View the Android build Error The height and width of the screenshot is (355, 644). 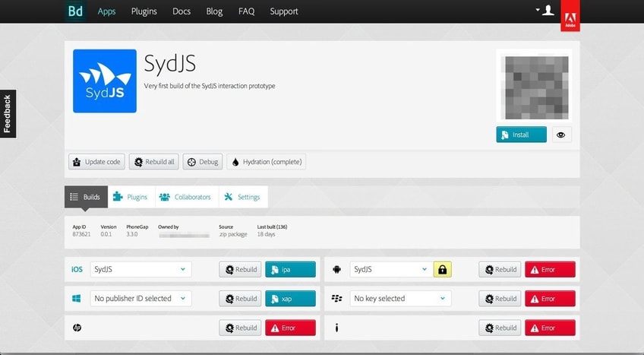coord(550,270)
